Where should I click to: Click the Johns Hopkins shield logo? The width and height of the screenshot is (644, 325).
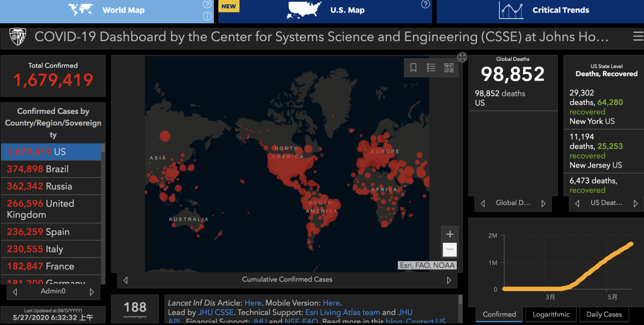[18, 36]
